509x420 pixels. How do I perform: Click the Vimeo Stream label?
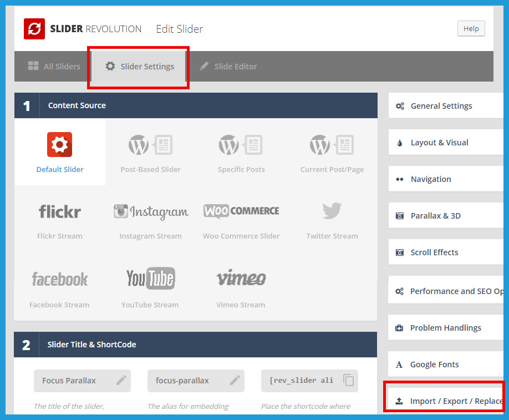tap(241, 305)
